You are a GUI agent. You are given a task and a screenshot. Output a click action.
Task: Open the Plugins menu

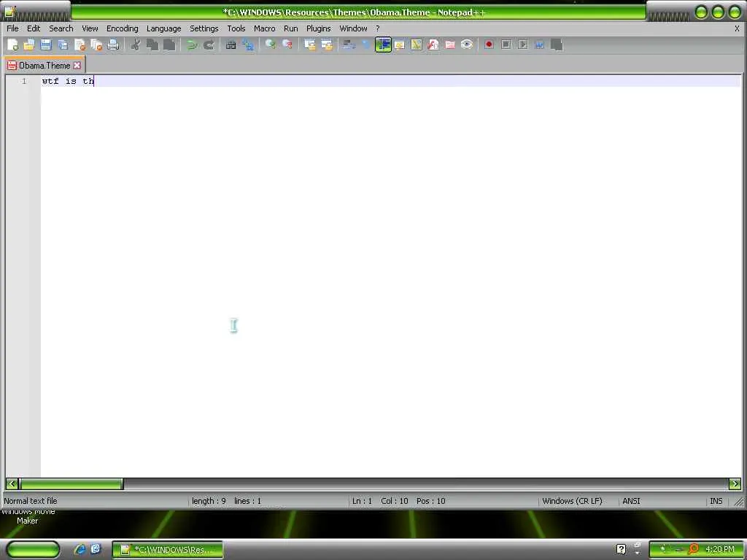click(x=318, y=28)
